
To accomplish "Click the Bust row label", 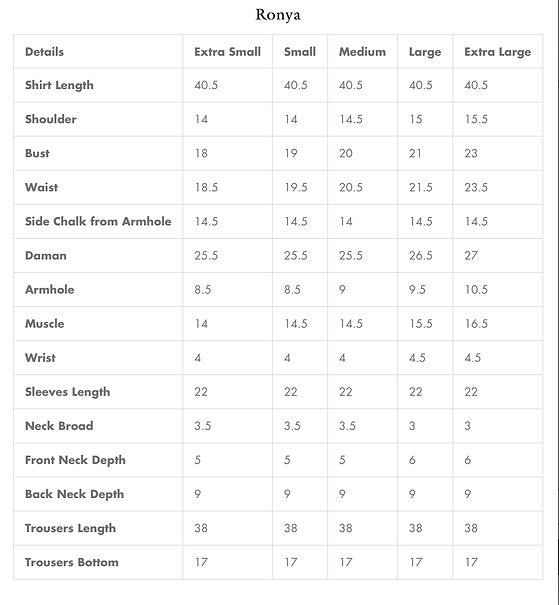I will click(x=37, y=153).
